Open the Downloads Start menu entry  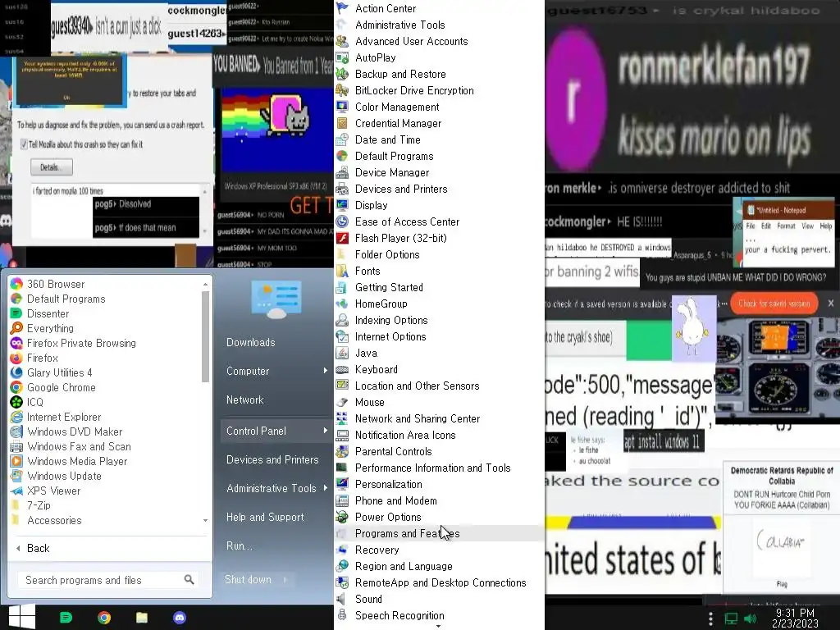coord(251,342)
